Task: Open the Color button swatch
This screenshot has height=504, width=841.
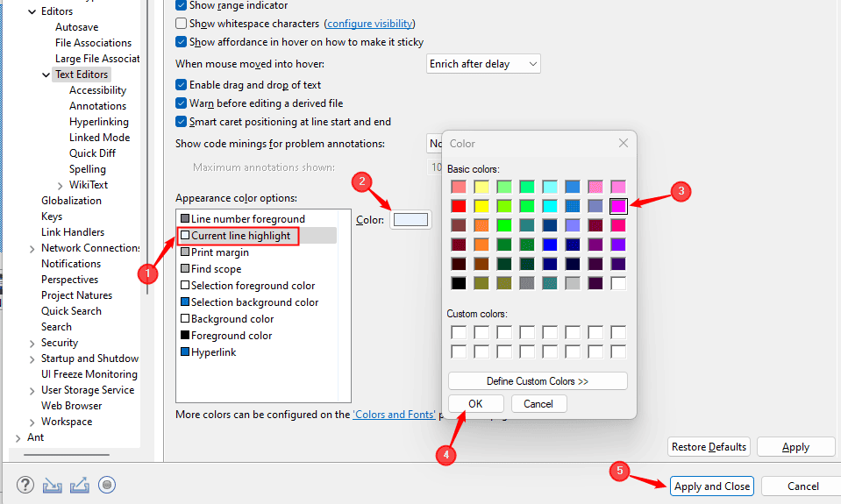Action: tap(410, 220)
